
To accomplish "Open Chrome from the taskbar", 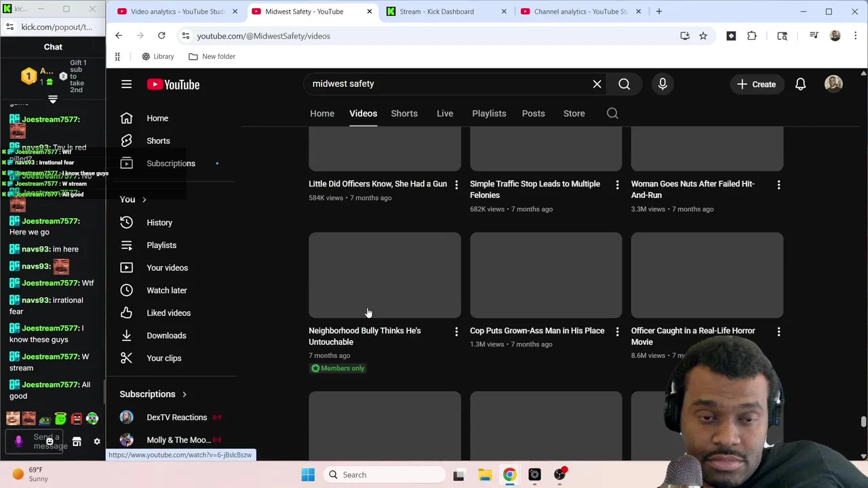I will pyautogui.click(x=509, y=474).
